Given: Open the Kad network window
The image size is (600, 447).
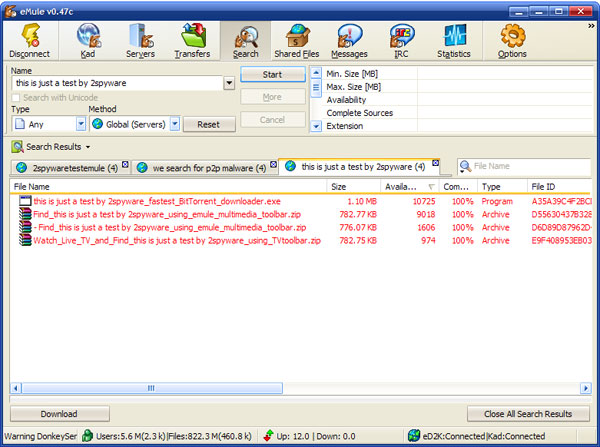Looking at the screenshot, I should pyautogui.click(x=88, y=41).
